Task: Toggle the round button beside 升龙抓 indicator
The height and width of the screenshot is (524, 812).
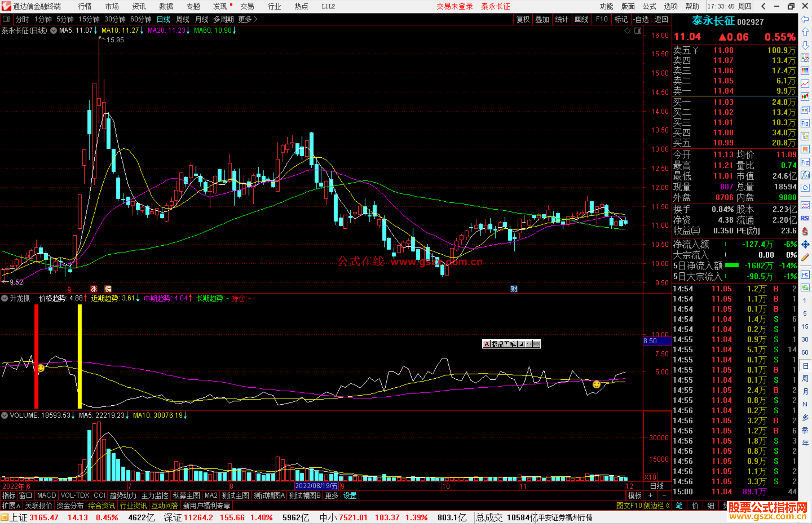Action: click(x=5, y=298)
